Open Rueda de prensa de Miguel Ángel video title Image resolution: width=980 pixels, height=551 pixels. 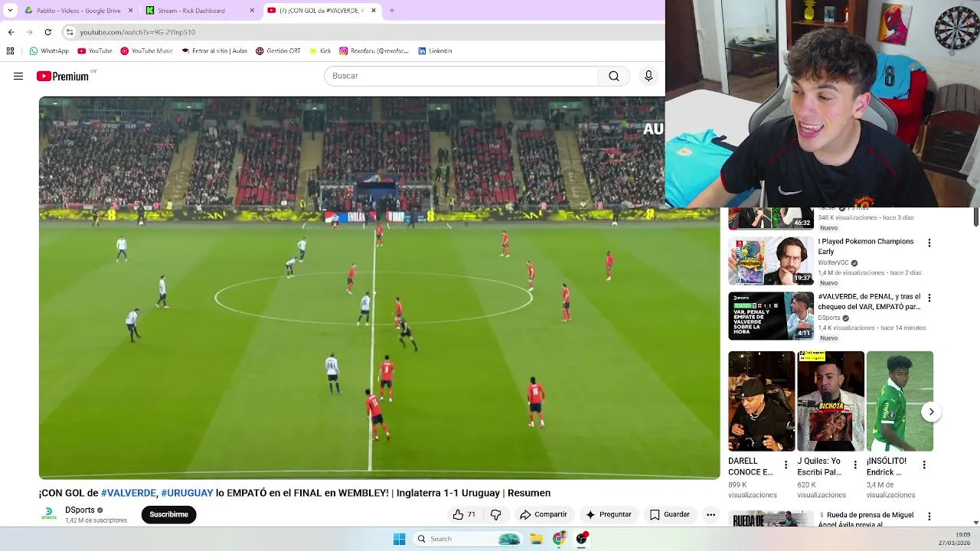866,520
